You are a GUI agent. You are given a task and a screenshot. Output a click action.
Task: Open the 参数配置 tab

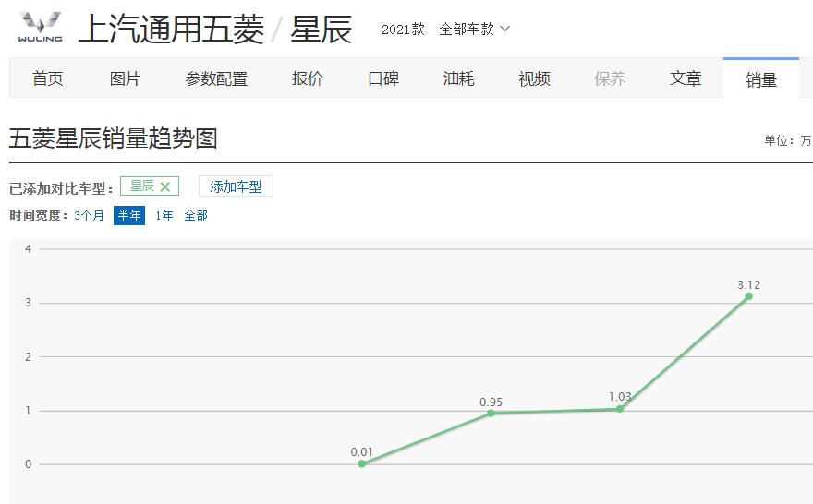pos(216,78)
